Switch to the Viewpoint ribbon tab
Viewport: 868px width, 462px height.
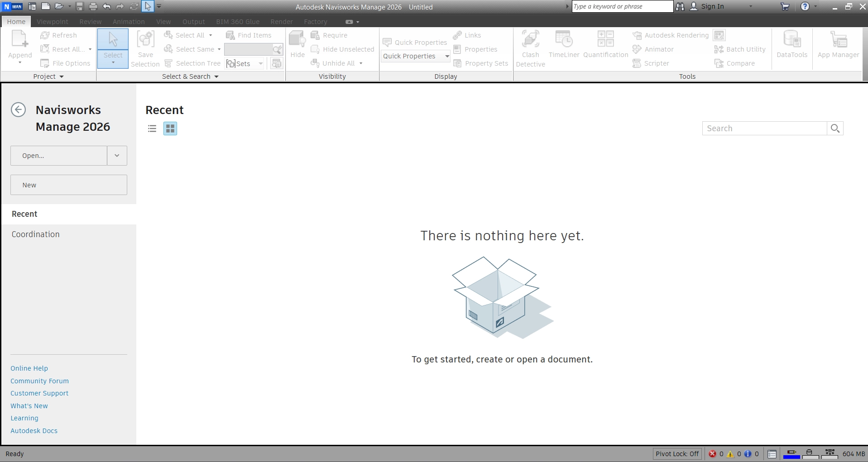click(53, 22)
